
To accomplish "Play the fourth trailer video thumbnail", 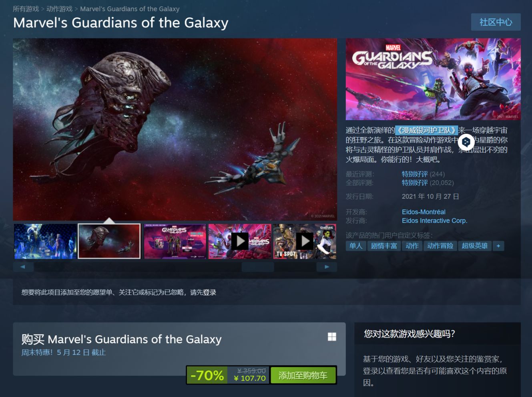I will (240, 241).
